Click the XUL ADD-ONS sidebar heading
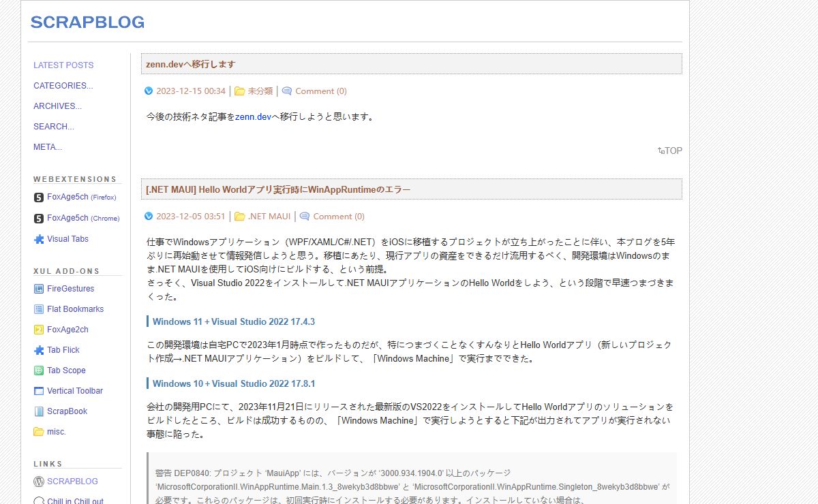The image size is (818, 504). (x=67, y=271)
